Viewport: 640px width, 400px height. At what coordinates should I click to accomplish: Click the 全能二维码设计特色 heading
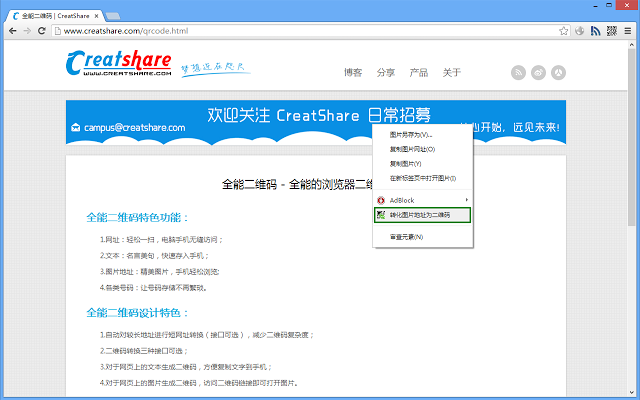(x=137, y=313)
